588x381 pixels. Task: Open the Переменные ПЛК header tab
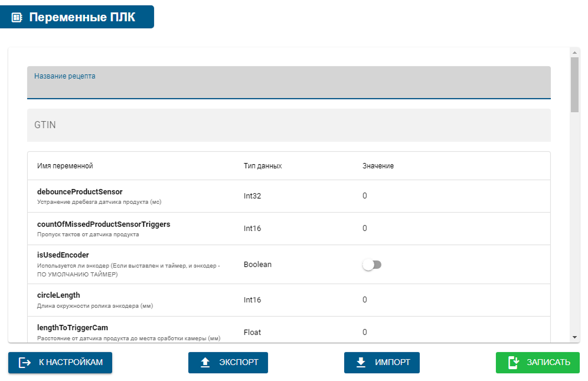[77, 17]
